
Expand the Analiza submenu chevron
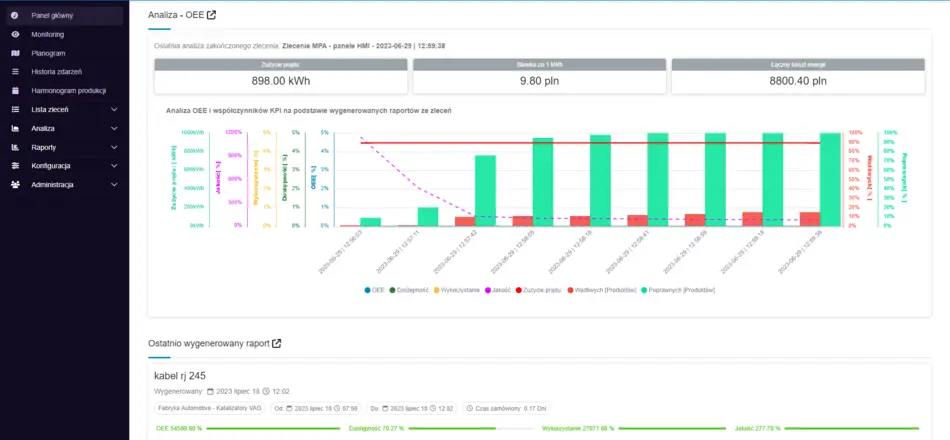coord(114,128)
